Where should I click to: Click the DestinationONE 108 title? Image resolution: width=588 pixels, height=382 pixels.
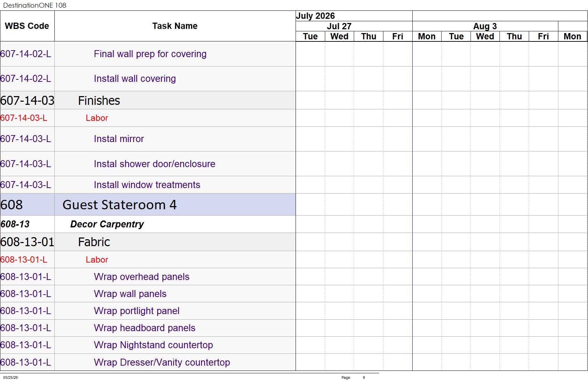tap(35, 5)
